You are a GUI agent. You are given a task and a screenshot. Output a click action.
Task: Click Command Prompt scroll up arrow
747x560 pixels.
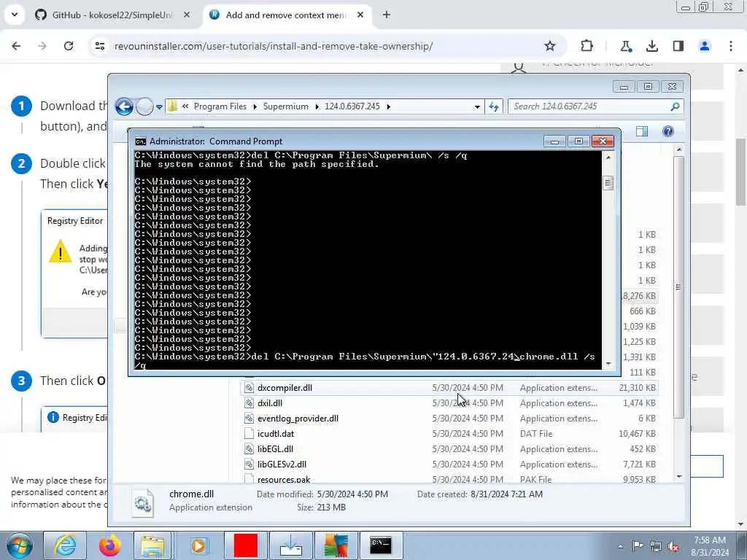(x=608, y=157)
